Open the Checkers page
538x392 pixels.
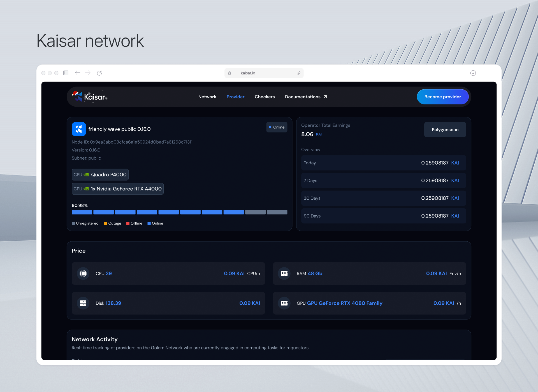(265, 97)
